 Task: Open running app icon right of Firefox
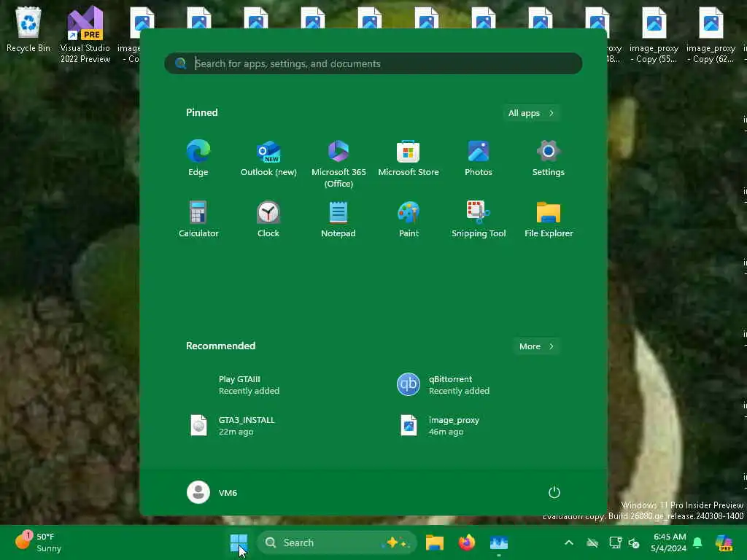pos(499,542)
